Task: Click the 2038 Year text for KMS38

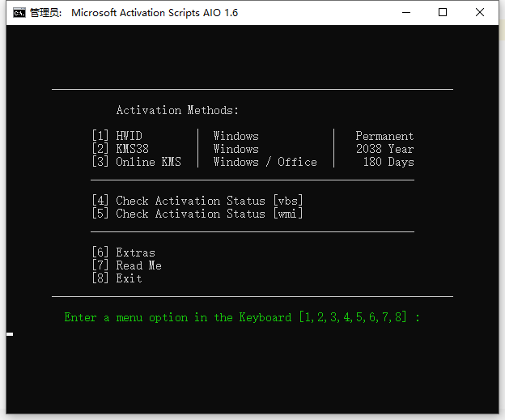Action: 384,149
